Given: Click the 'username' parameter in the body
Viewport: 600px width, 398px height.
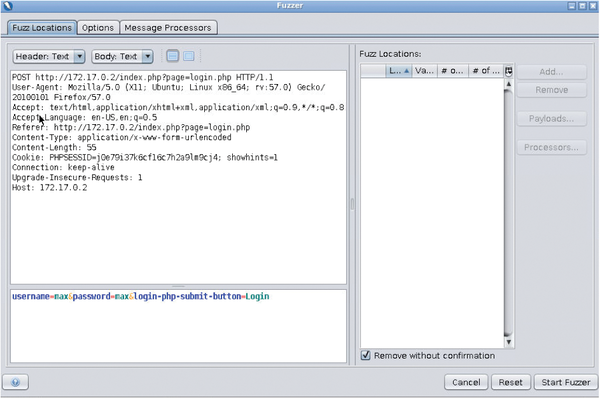Looking at the screenshot, I should [31, 297].
